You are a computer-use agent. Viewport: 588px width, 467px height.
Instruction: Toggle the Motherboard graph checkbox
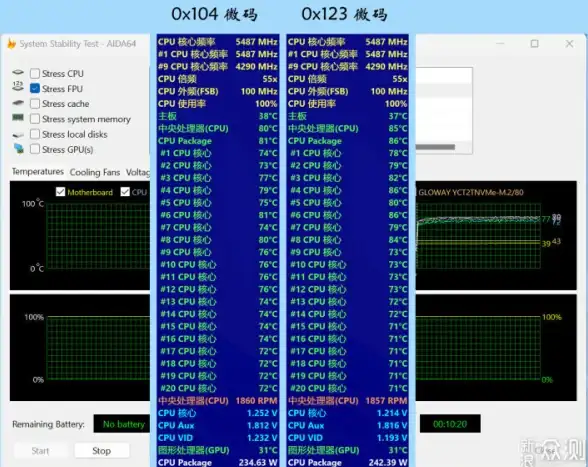(60, 192)
